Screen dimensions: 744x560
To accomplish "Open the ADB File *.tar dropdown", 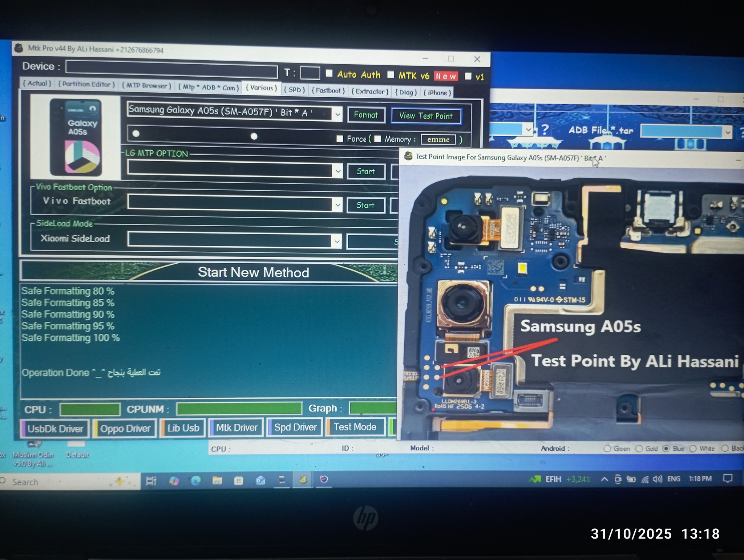I will click(x=728, y=132).
